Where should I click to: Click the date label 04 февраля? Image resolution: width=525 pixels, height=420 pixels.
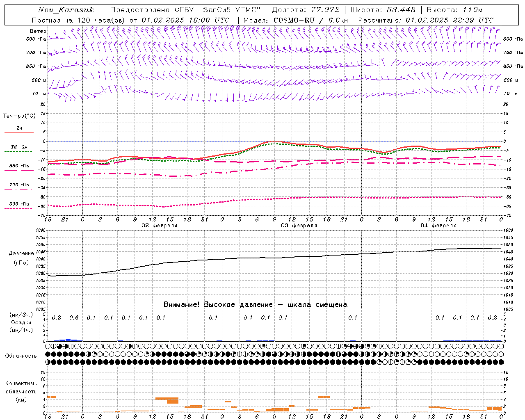[438, 226]
